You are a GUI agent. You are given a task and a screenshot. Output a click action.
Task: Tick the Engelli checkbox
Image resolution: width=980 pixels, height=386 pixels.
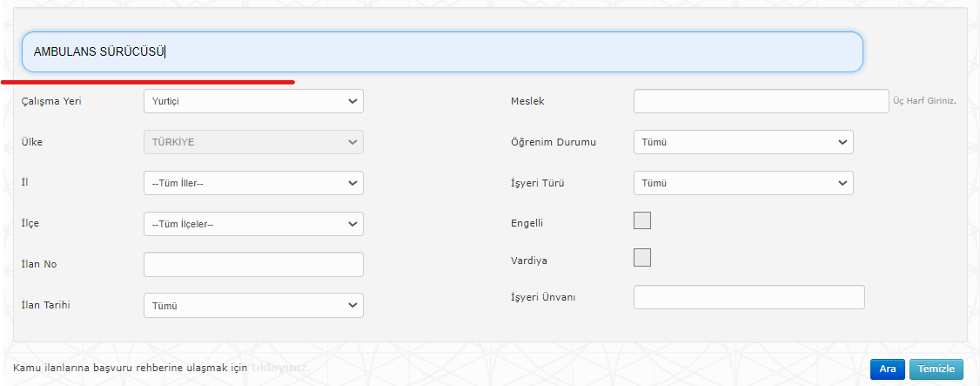[642, 220]
